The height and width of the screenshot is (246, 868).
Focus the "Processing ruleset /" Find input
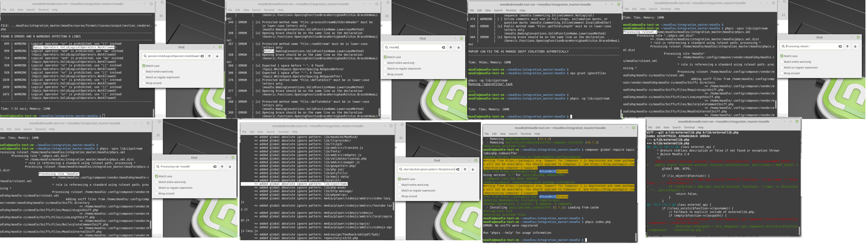(x=811, y=46)
